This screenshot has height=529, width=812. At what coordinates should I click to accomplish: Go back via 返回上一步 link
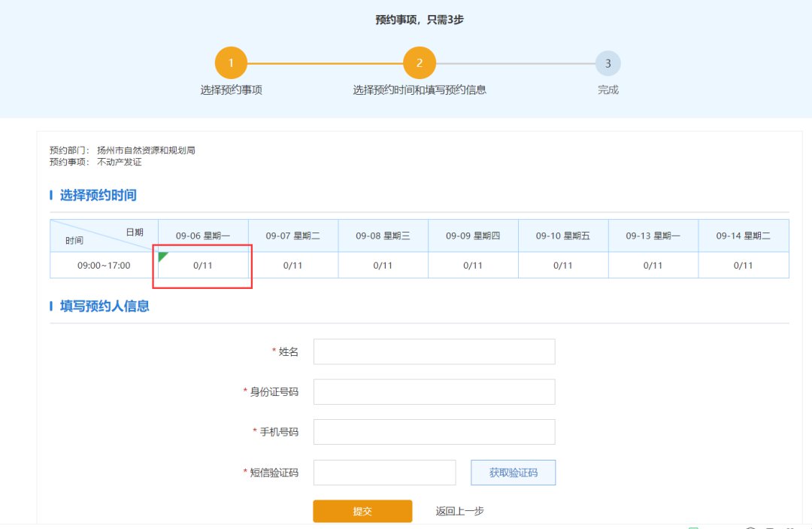(459, 511)
